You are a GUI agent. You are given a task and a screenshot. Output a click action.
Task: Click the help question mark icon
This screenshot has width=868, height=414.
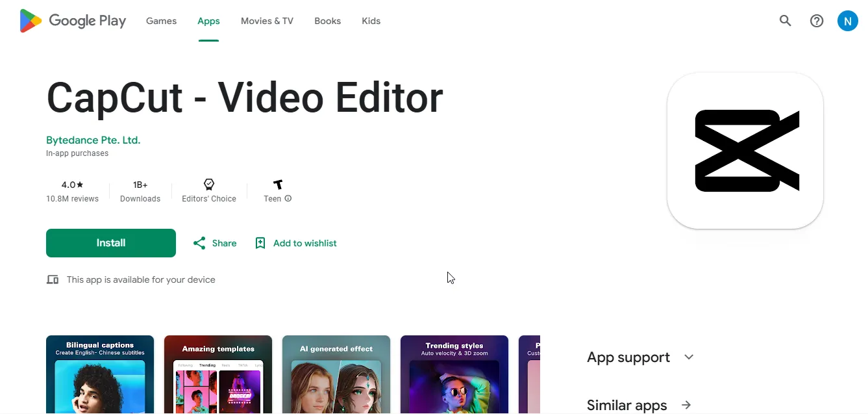pyautogui.click(x=816, y=21)
